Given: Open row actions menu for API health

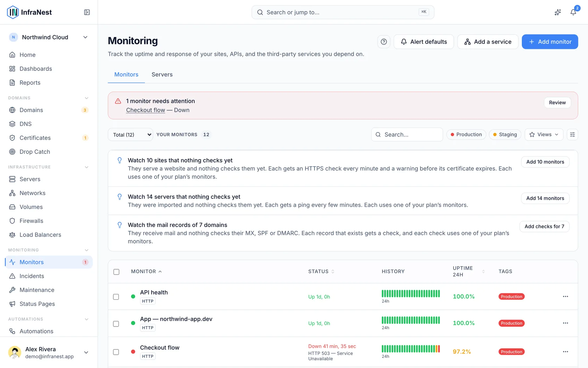Looking at the screenshot, I should point(565,296).
